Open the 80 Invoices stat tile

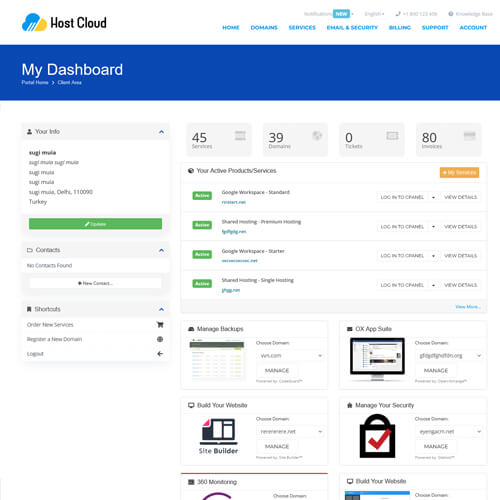[449, 140]
